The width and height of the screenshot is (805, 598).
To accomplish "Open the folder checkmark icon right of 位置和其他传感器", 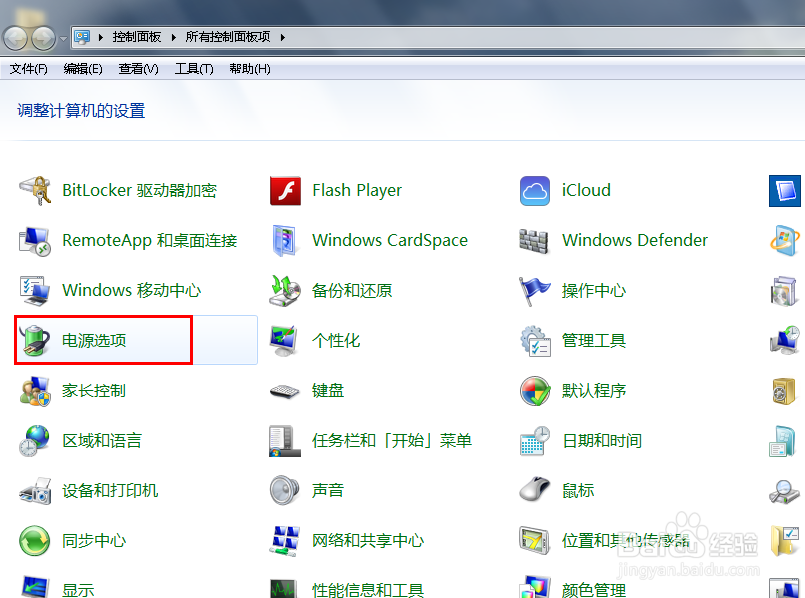I will coord(785,541).
